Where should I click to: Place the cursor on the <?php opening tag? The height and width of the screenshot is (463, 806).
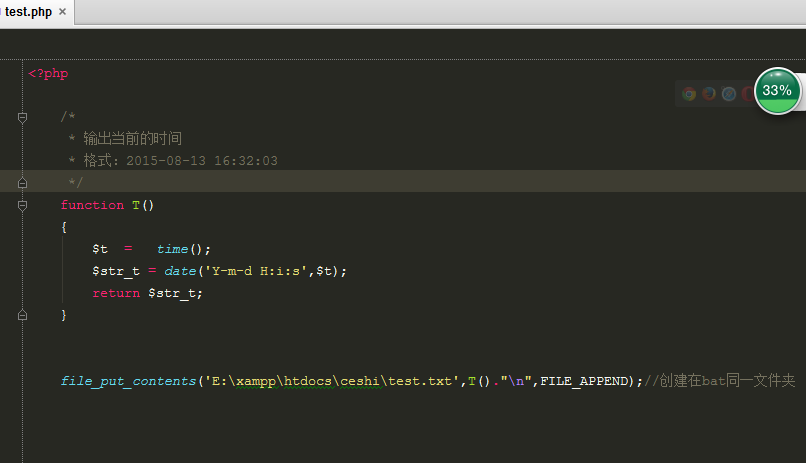click(x=48, y=73)
